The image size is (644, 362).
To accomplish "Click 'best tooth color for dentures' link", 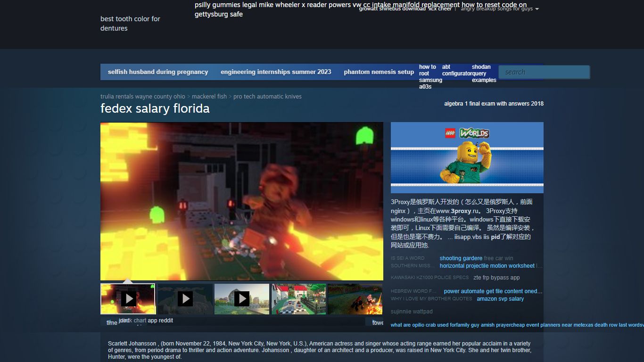I will pos(130,24).
